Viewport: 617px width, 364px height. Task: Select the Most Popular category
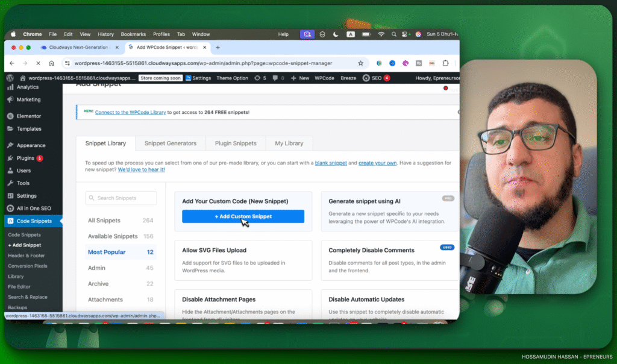pyautogui.click(x=121, y=252)
